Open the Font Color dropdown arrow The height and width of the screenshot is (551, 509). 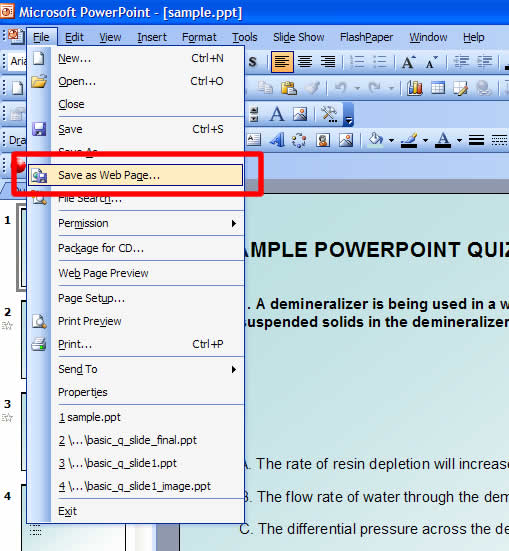click(459, 140)
